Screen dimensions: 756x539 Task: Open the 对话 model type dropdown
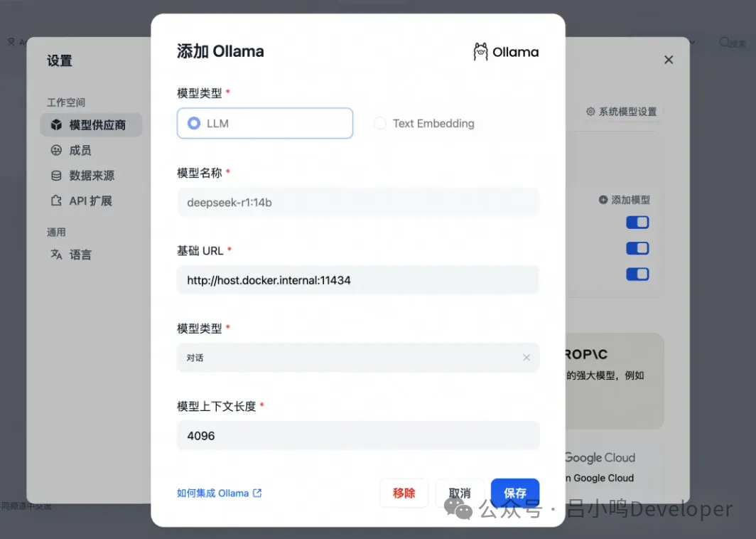tap(358, 358)
